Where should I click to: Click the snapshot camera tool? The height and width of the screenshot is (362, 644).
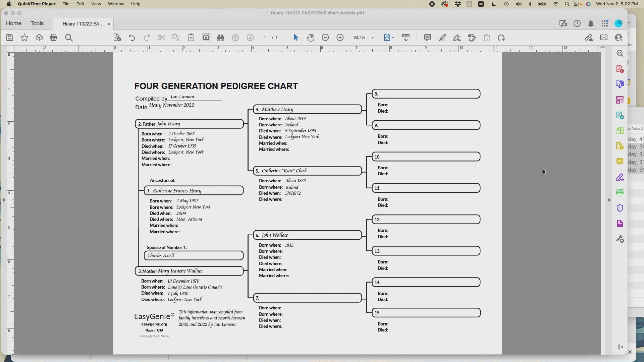coord(206,38)
